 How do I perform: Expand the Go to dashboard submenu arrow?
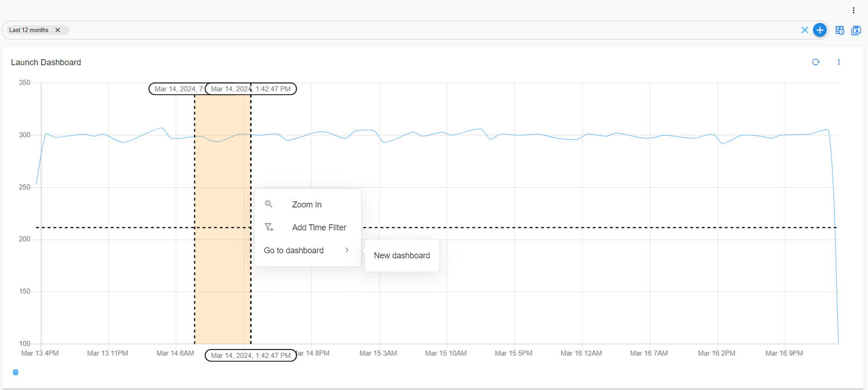(347, 250)
